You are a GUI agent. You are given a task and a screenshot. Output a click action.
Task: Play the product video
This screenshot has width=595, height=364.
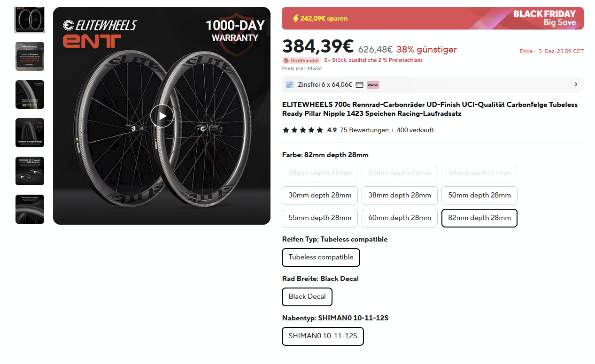pos(162,116)
